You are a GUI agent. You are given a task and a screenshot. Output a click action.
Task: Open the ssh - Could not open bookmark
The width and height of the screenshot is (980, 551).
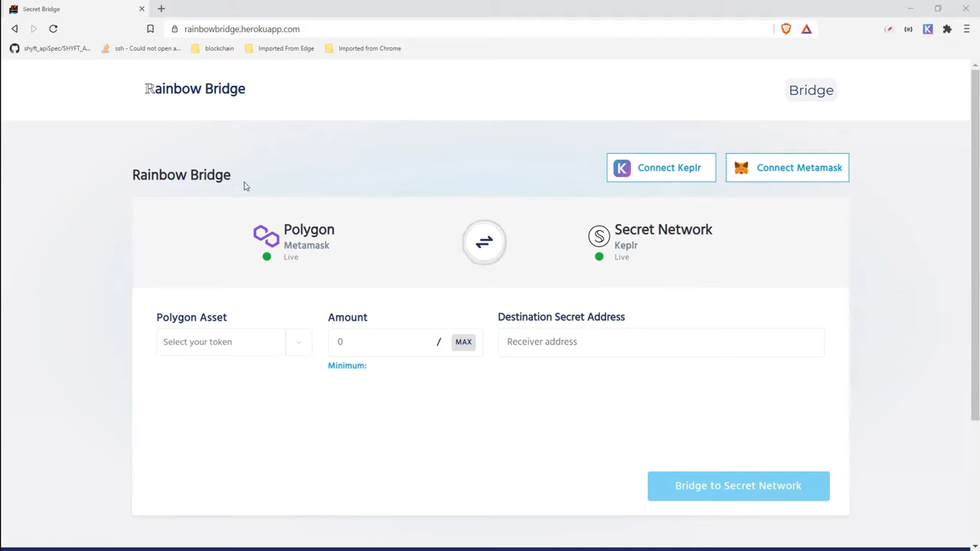pos(141,48)
